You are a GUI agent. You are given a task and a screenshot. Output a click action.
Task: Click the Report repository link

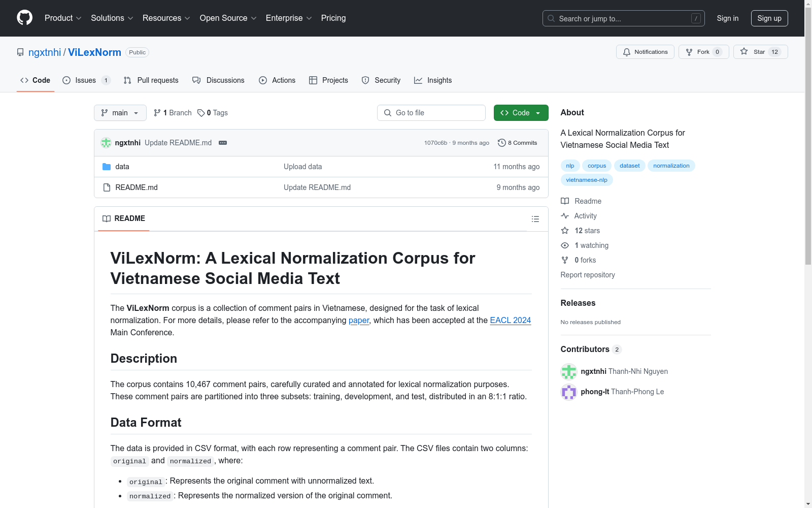pyautogui.click(x=588, y=275)
